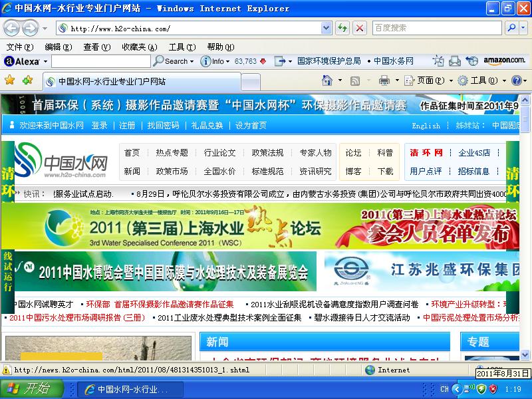Click the Alexa rank 63,763 indicator
This screenshot has width=532, height=399.
(251, 61)
